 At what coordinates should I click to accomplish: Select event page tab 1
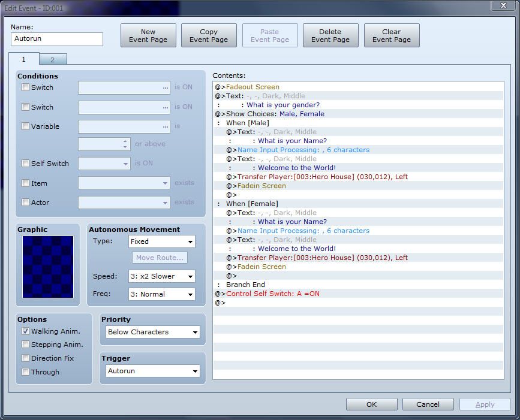24,59
